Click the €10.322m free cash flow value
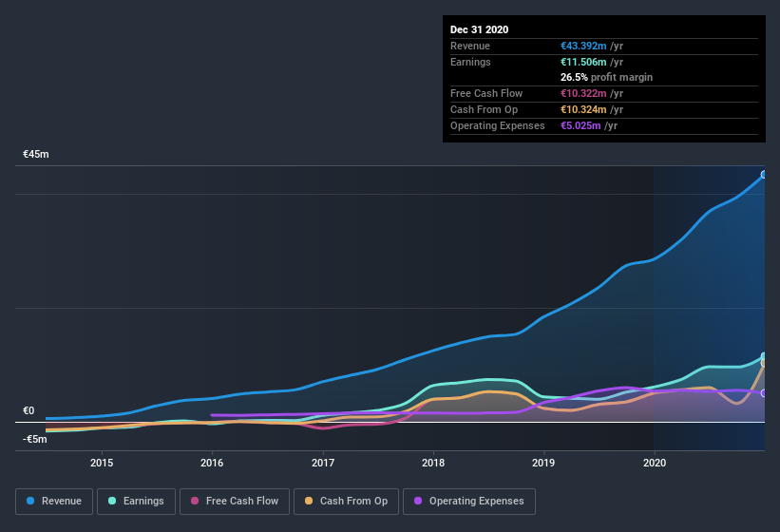 [583, 93]
